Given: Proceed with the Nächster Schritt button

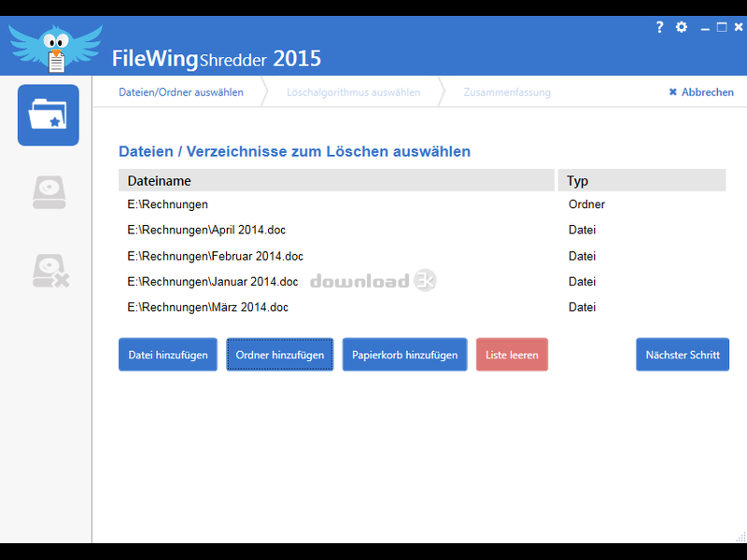Looking at the screenshot, I should [683, 355].
